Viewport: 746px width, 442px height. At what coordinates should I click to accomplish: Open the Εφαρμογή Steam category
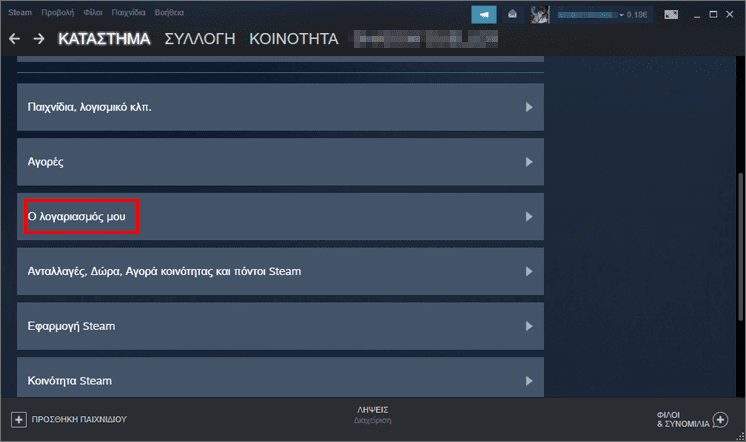[x=280, y=326]
